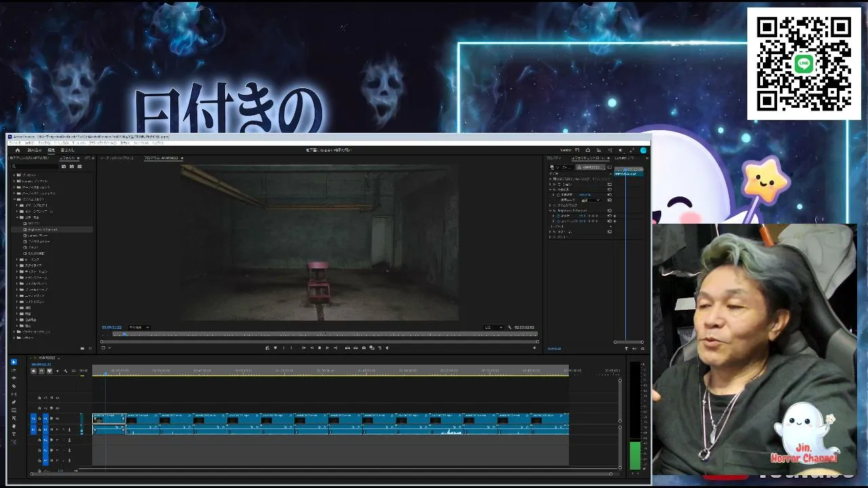Open timeline display settings wrench
This screenshot has width=868, height=488.
point(65,371)
